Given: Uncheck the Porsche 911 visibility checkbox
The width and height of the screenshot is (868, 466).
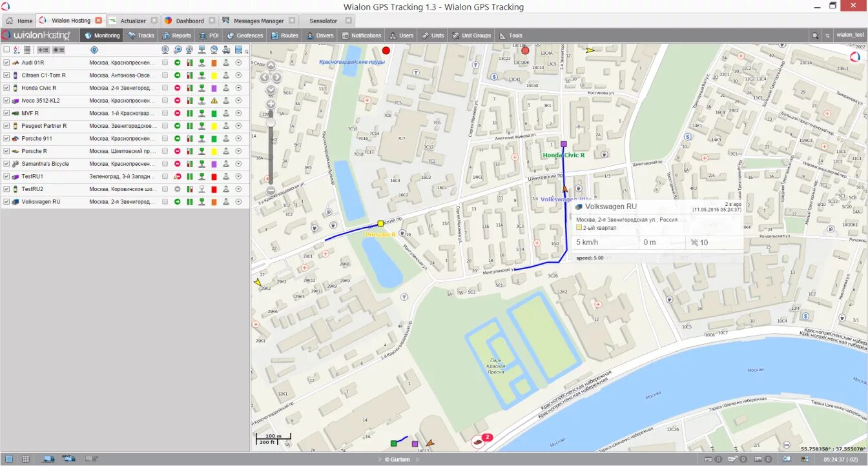Looking at the screenshot, I should (x=6, y=139).
